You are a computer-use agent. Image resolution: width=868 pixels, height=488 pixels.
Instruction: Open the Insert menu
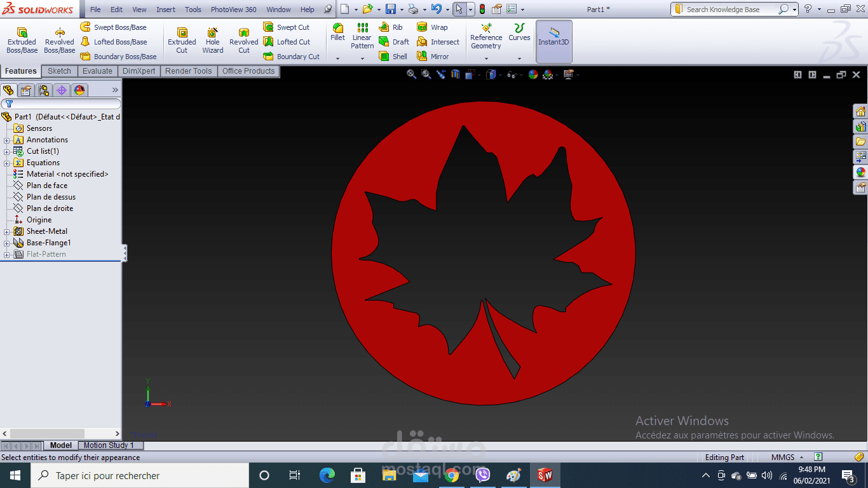pos(166,10)
